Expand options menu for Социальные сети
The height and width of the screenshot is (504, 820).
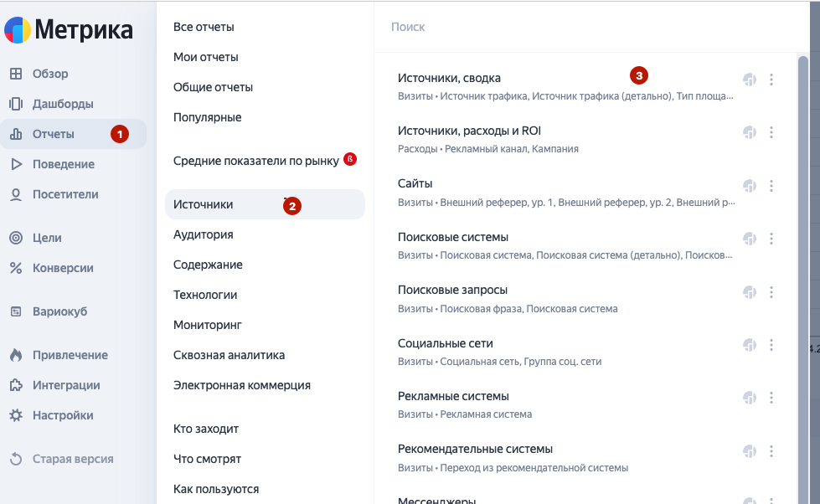tap(771, 345)
